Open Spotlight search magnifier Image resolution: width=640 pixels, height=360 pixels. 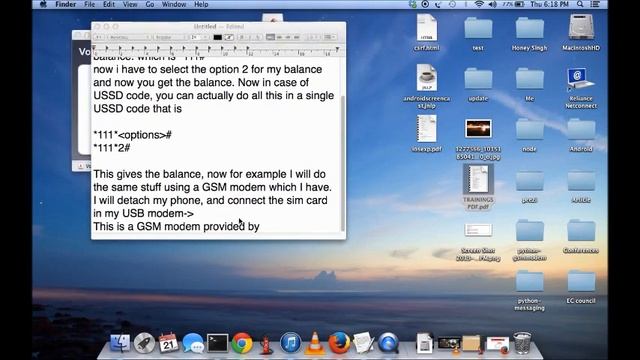coord(580,4)
